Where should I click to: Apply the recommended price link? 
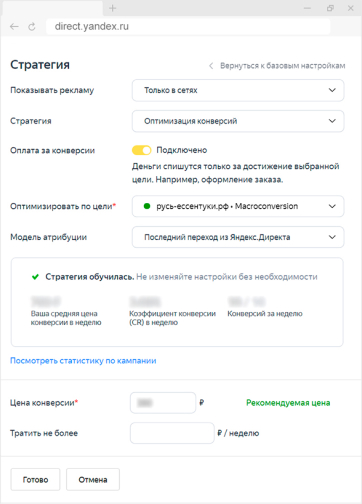pos(288,403)
